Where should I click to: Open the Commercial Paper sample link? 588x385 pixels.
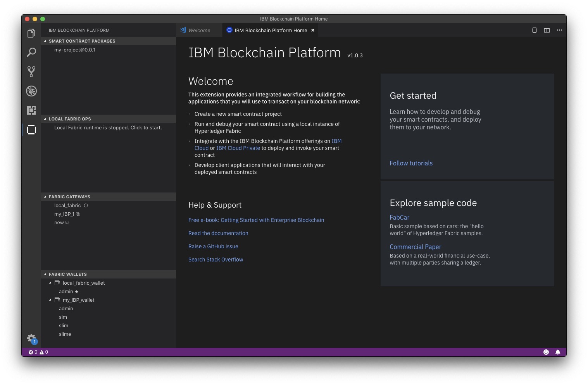tap(416, 247)
